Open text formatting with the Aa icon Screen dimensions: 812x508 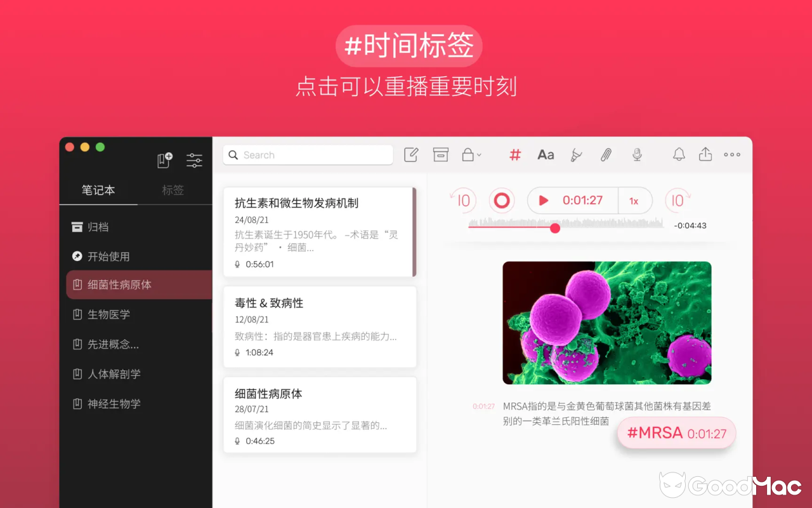(546, 154)
